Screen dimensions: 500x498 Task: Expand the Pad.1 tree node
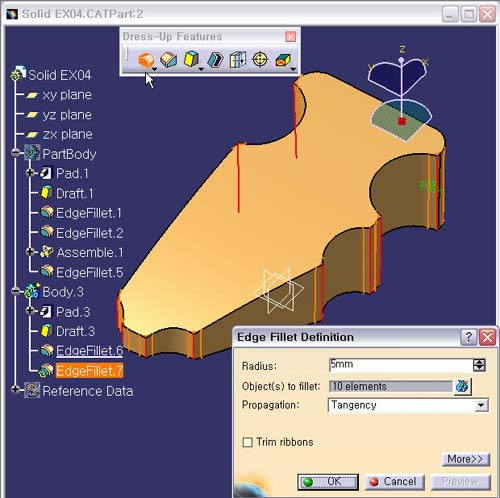pos(30,173)
